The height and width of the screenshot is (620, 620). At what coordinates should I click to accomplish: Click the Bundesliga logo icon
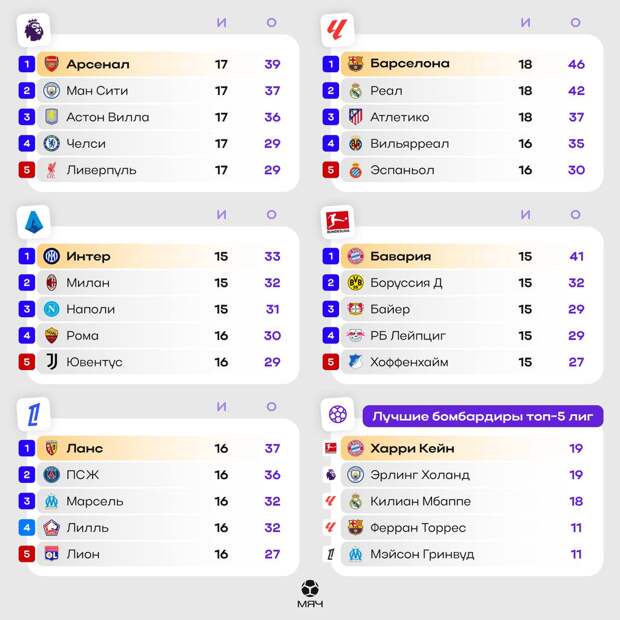pyautogui.click(x=337, y=222)
